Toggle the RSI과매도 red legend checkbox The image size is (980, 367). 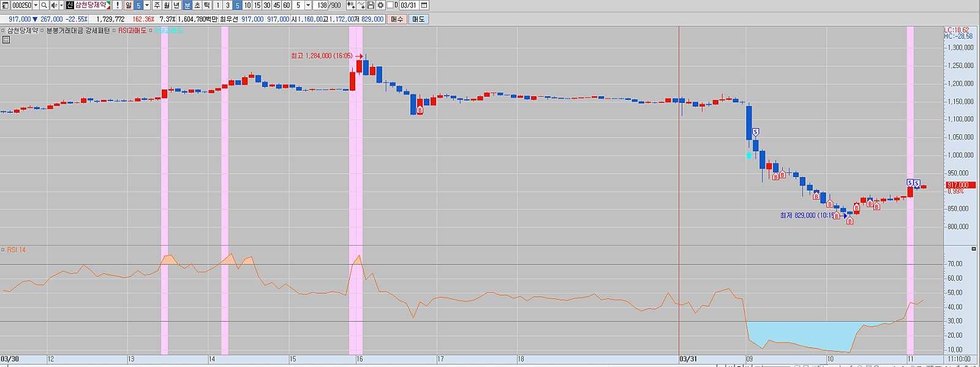tap(115, 30)
